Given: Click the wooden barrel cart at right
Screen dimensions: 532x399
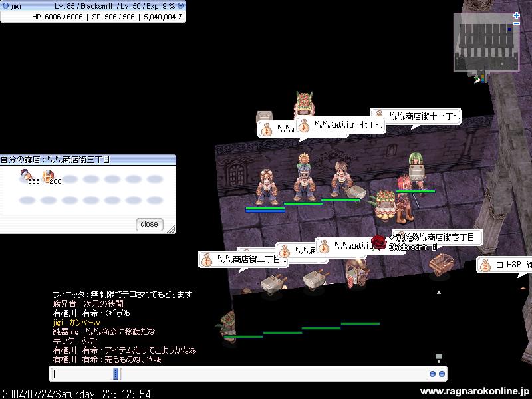Looking at the screenshot, I should click(x=441, y=265).
